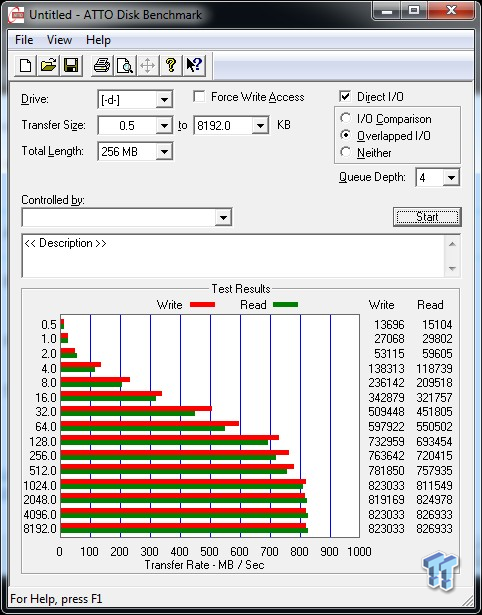Screen dimensions: 482x615
Task: Open the 8192.0 maximum Transfer Size dropdown
Action: (x=260, y=126)
